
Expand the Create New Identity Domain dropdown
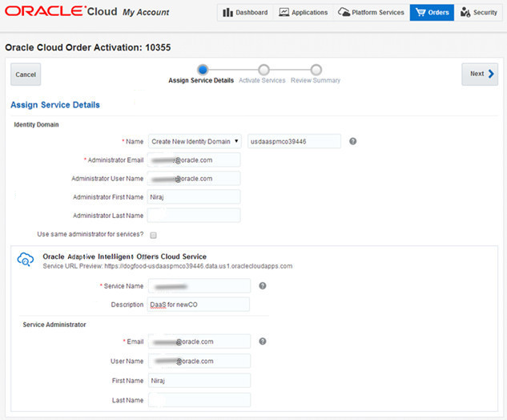(195, 141)
